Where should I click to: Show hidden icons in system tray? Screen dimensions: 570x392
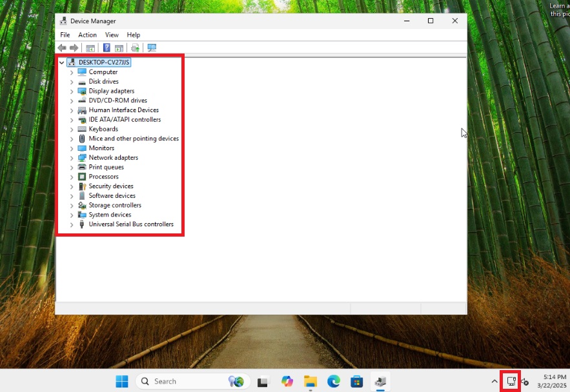[x=494, y=382]
